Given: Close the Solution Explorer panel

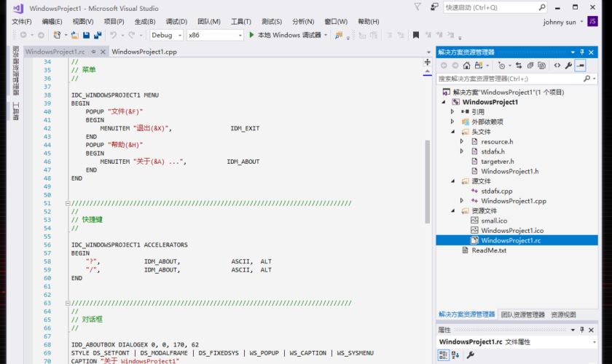Looking at the screenshot, I should pyautogui.click(x=592, y=52).
